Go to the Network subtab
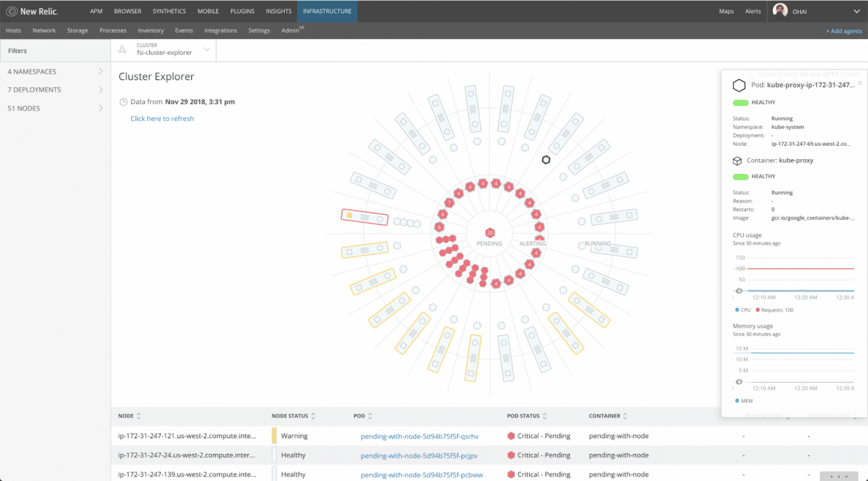The width and height of the screenshot is (868, 481). (44, 30)
